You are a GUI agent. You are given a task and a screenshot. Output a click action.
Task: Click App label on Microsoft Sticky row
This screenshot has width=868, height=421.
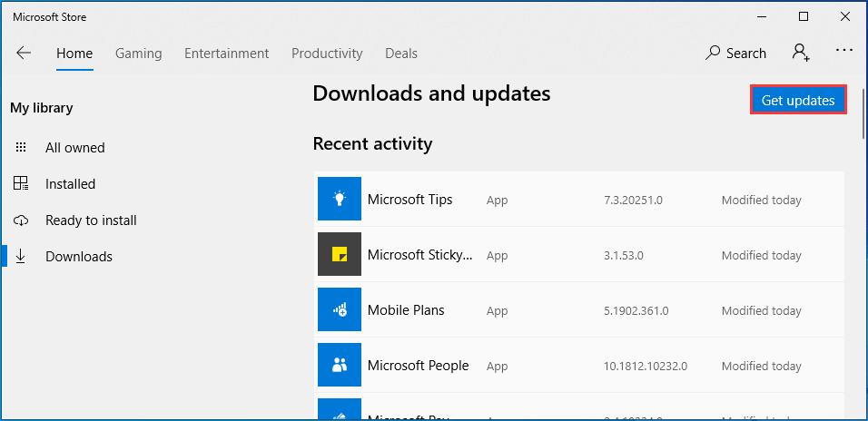tap(498, 256)
